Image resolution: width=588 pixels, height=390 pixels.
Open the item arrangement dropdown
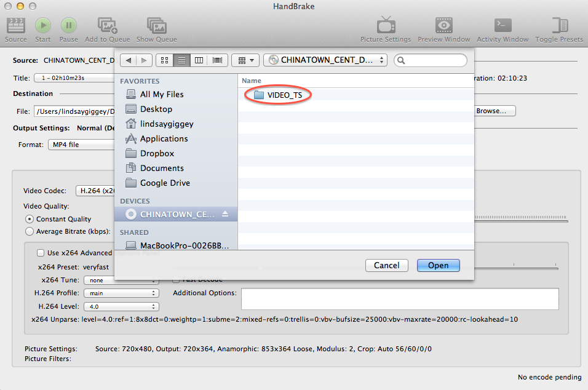point(245,60)
